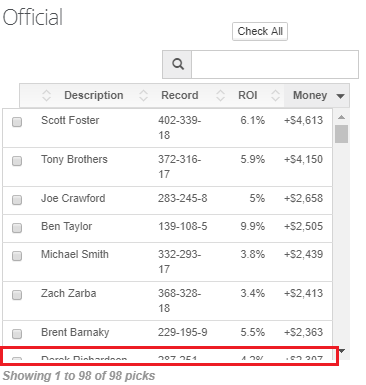Screen dimensions: 366x385
Task: Tick the Joe Crawford checkbox
Action: tap(17, 200)
